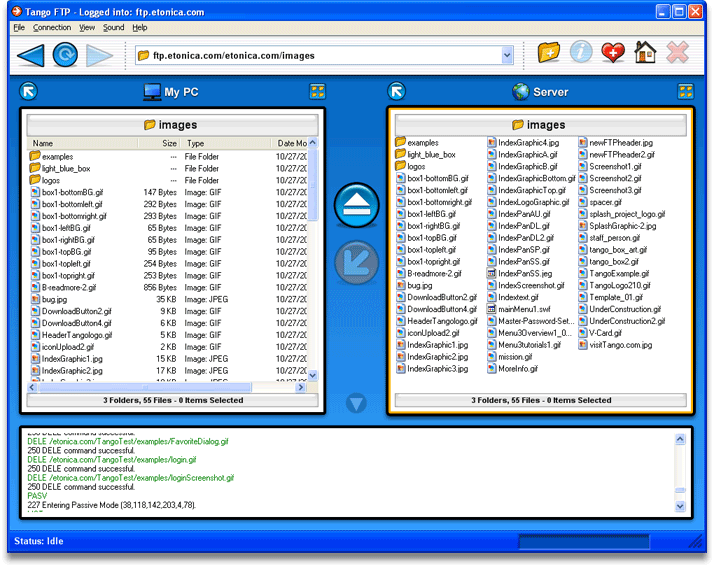Image resolution: width=714 pixels, height=566 pixels.
Task: Click the Forward arrow button
Action: point(100,56)
